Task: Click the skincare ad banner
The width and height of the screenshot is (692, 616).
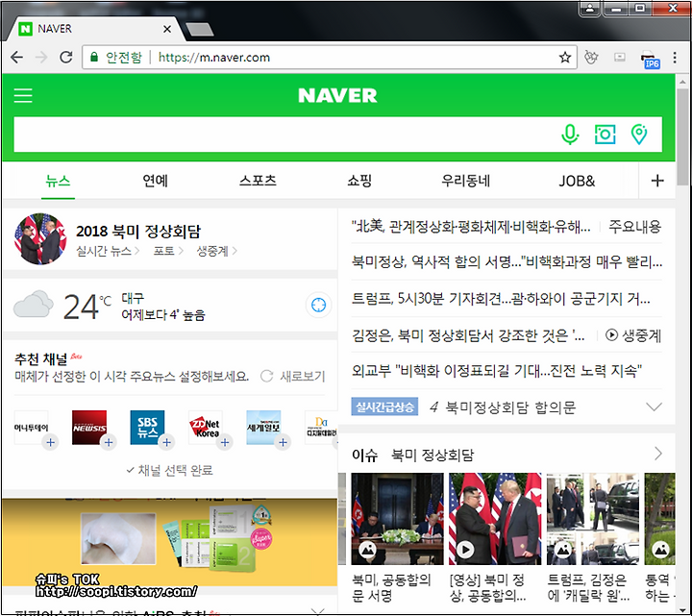Action: click(x=169, y=542)
